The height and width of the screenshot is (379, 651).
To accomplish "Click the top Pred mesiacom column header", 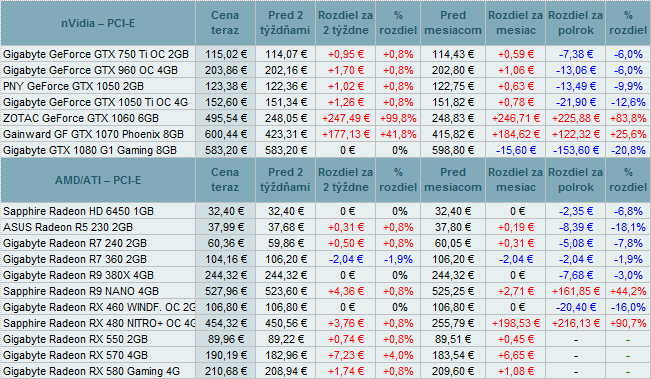I will (453, 23).
